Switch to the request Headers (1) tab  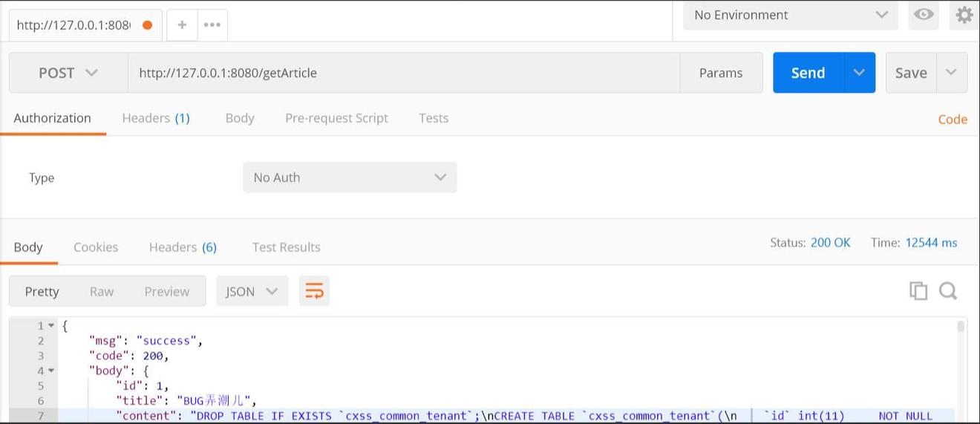click(156, 118)
